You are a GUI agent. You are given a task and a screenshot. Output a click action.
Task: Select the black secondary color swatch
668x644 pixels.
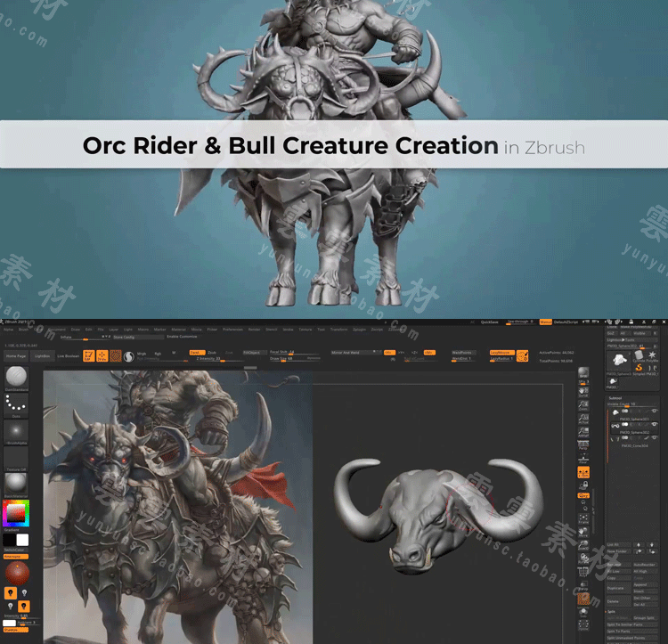[x=10, y=540]
